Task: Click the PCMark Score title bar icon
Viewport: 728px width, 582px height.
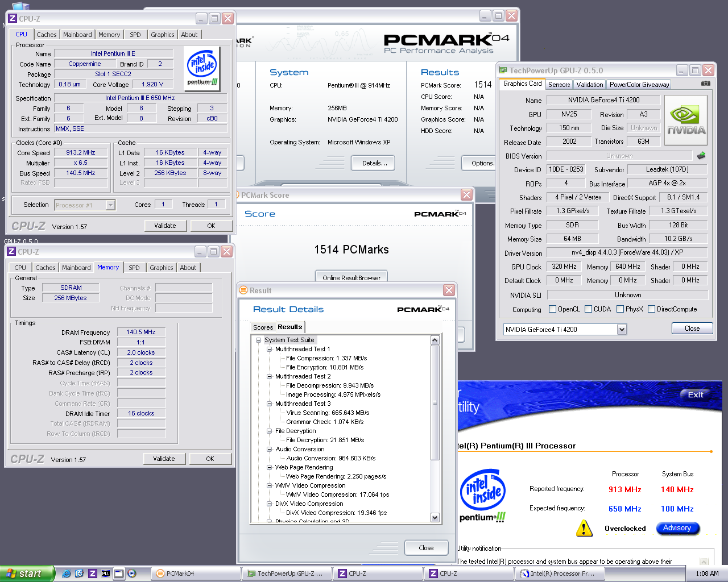Action: click(237, 195)
